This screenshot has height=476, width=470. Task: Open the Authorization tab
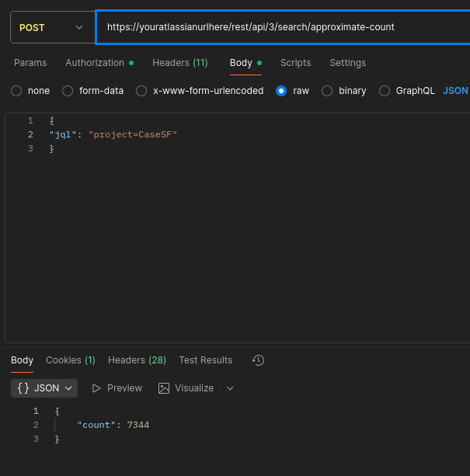pyautogui.click(x=95, y=63)
